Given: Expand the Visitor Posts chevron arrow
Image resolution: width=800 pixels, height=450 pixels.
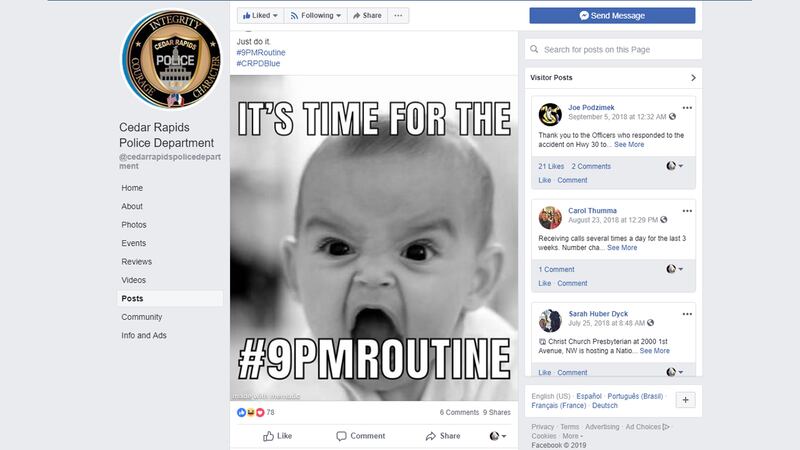Looking at the screenshot, I should pos(693,77).
